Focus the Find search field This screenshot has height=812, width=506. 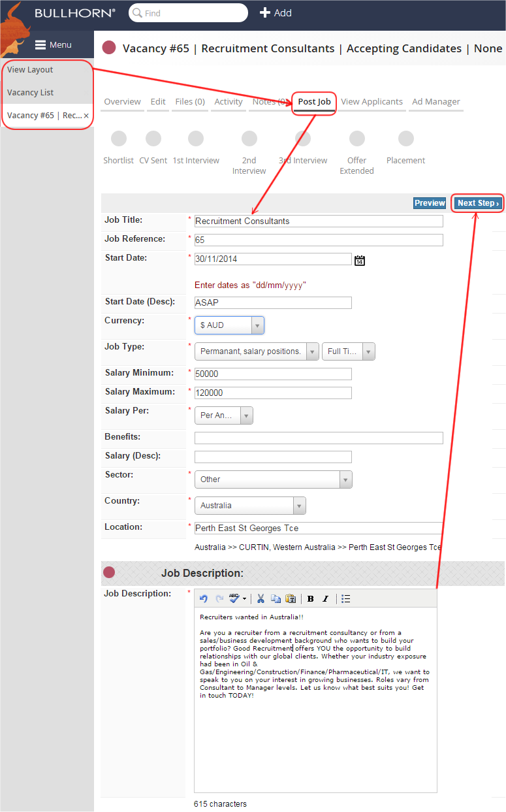coord(188,13)
